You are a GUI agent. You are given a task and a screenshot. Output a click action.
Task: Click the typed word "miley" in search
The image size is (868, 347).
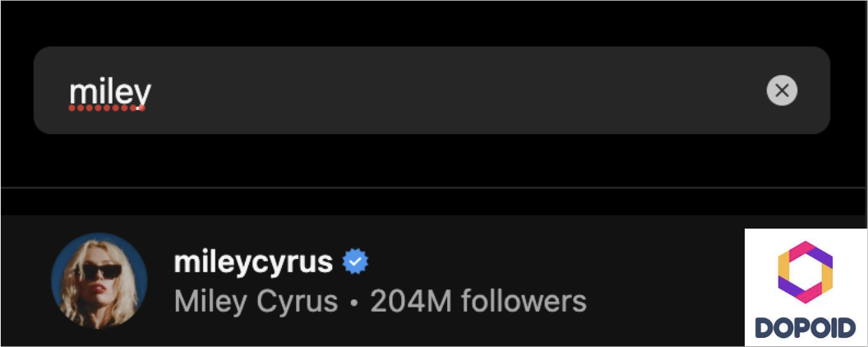(x=109, y=94)
